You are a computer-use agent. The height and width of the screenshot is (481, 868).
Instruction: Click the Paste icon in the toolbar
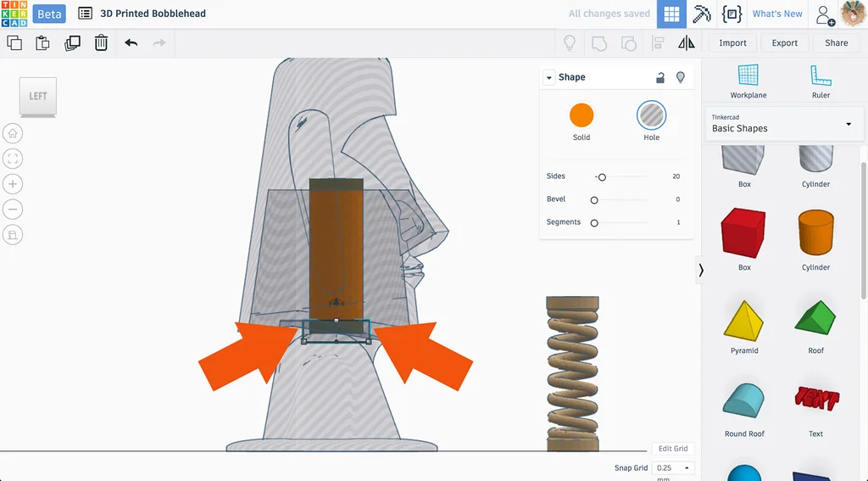tap(42, 42)
